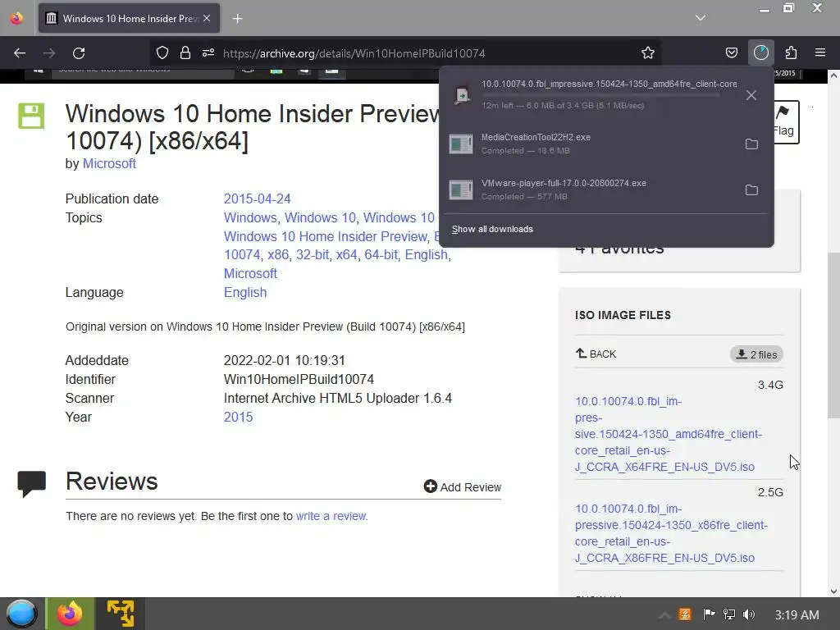Click the Reviews speech bubble icon
Viewport: 840px width, 630px height.
click(32, 483)
